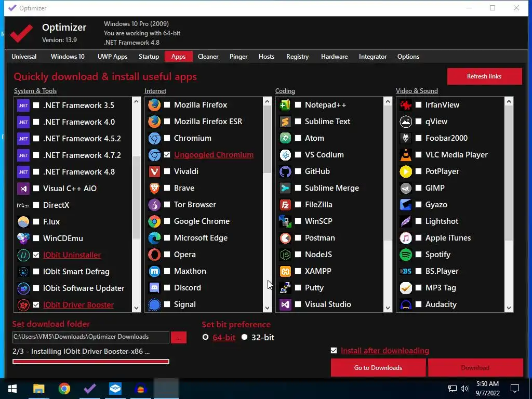
Task: Check the WinSCP checkbox
Action: [298, 221]
